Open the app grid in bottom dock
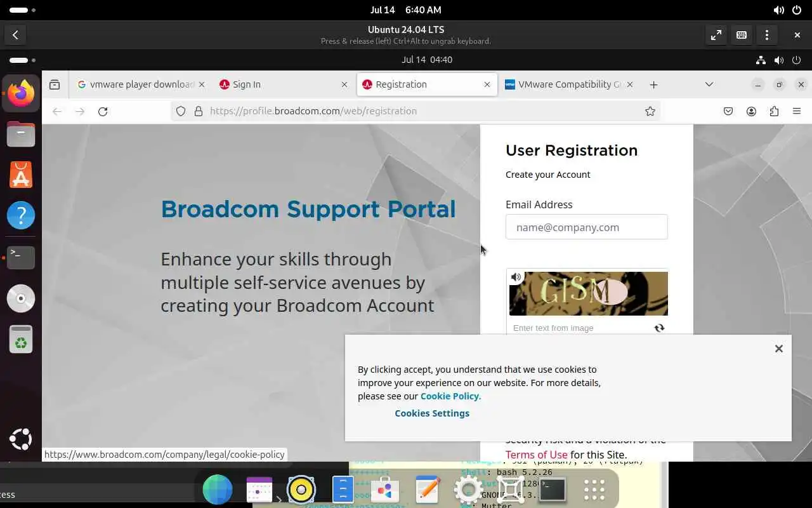Screen dimensions: 812x508 click(594, 490)
